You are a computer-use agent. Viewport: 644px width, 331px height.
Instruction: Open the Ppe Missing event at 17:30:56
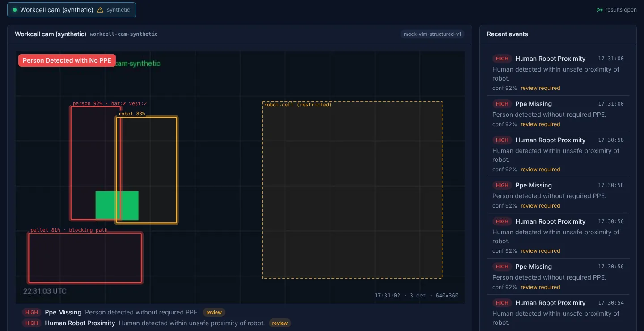tap(558, 276)
